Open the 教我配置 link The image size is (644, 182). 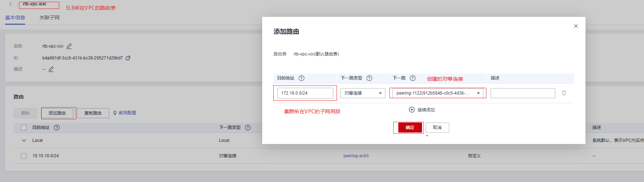(128, 113)
